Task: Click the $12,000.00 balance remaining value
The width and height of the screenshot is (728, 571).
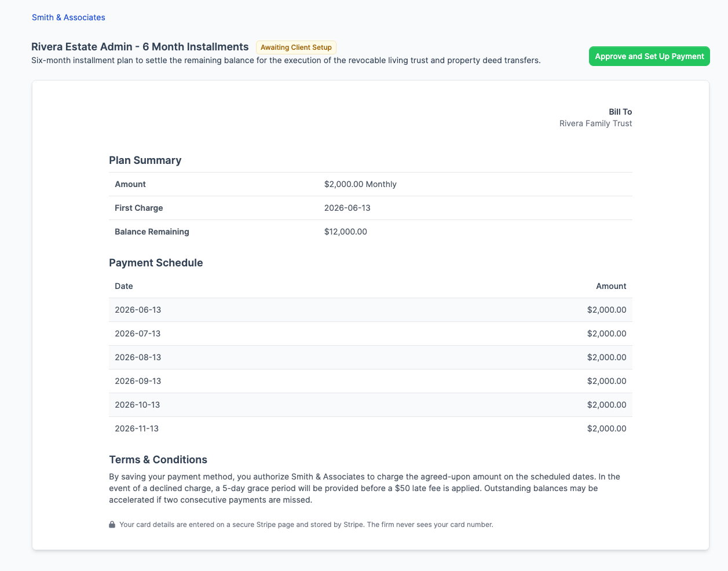Action: click(346, 232)
